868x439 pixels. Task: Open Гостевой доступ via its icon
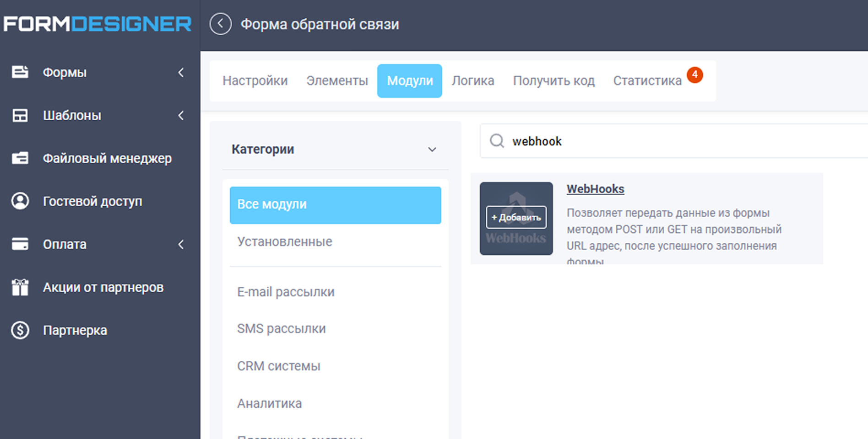click(x=19, y=201)
